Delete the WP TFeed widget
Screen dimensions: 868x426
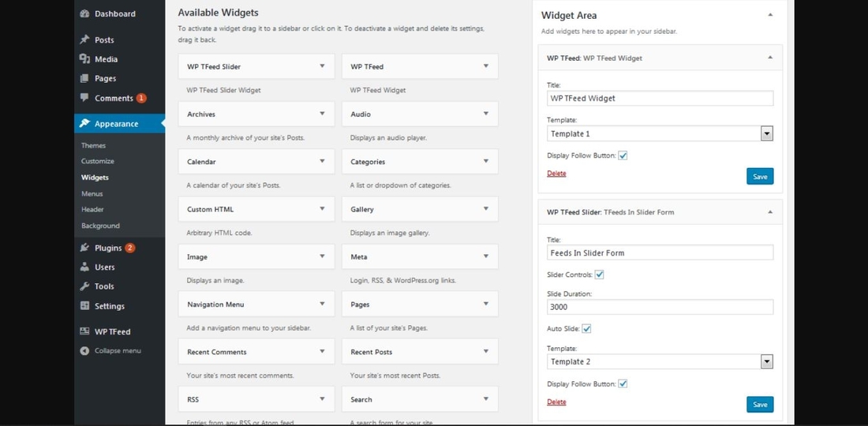(x=556, y=174)
